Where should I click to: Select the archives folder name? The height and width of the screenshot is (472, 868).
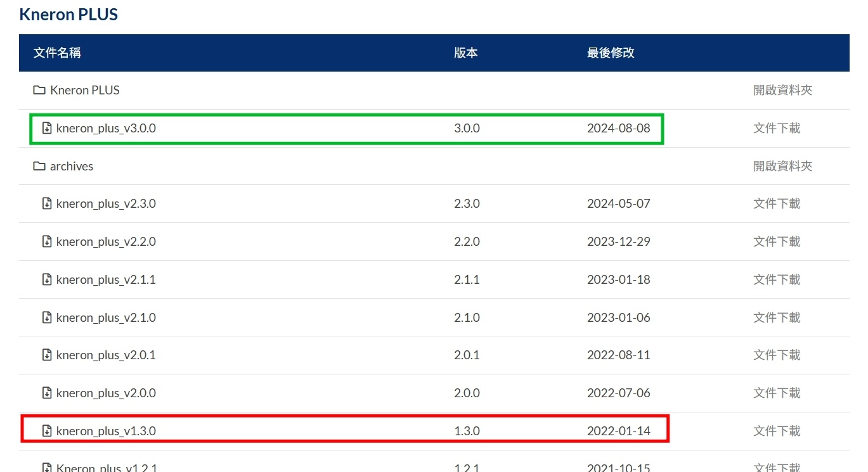(72, 166)
